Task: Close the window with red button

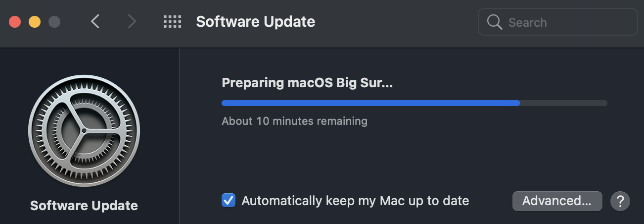Action: point(15,22)
